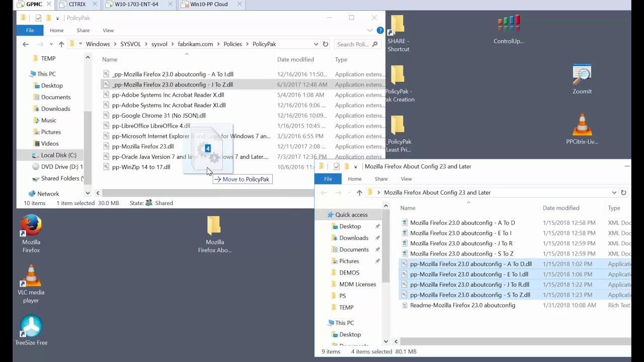This screenshot has width=644, height=362.
Task: Expand hidden breadcrumb chevron before Windows
Action: point(80,44)
